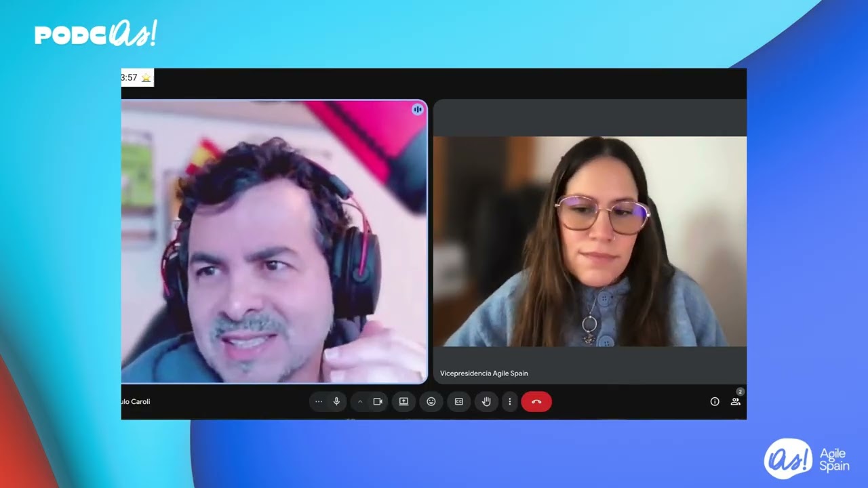The width and height of the screenshot is (868, 488).
Task: Click the Agile Spain logo
Action: [x=807, y=460]
